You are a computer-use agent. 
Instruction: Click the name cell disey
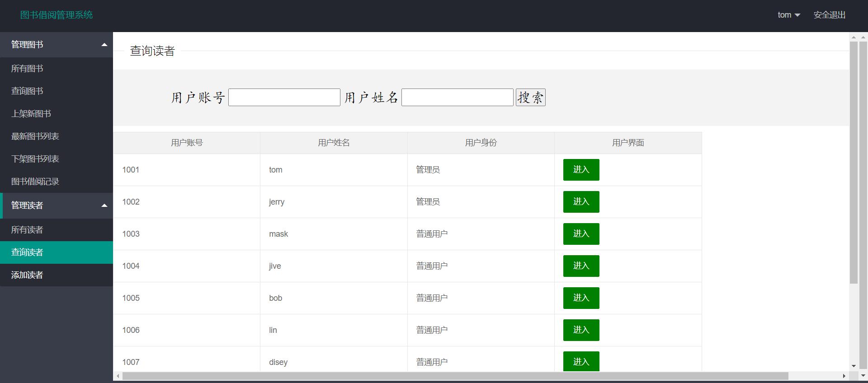334,360
